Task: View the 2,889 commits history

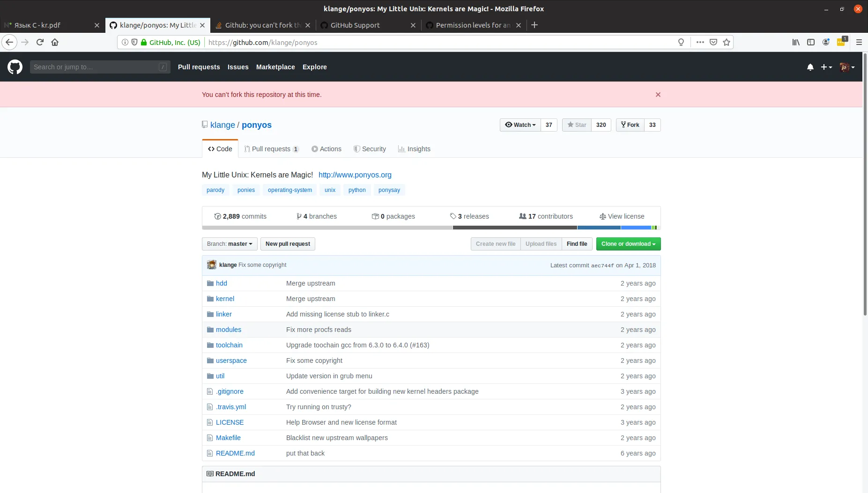Action: pos(240,216)
